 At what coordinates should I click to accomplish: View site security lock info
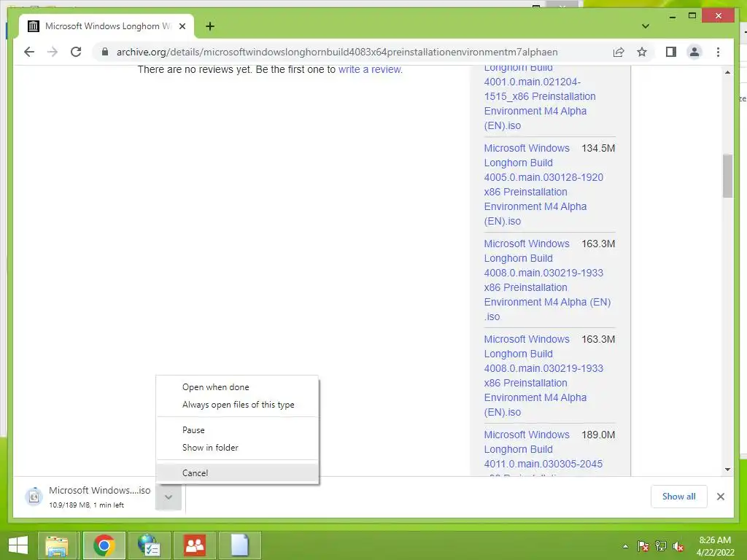click(105, 52)
